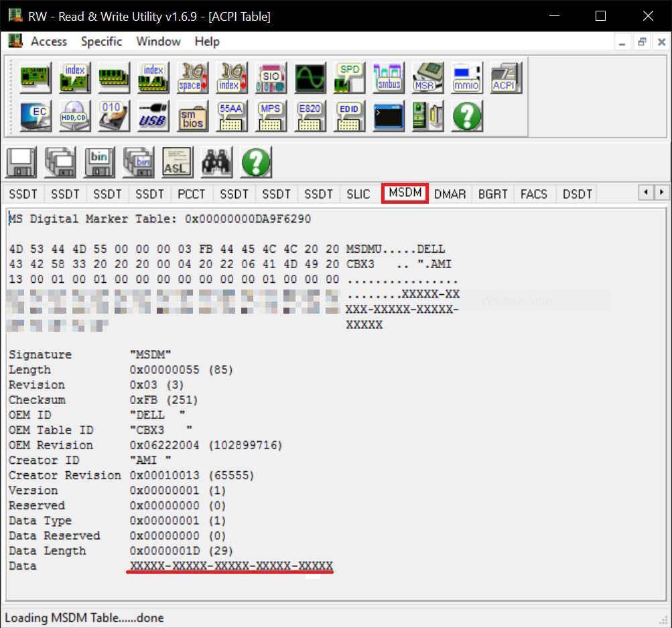Open the SPD memory info tool
This screenshot has width=672, height=628.
[x=349, y=77]
